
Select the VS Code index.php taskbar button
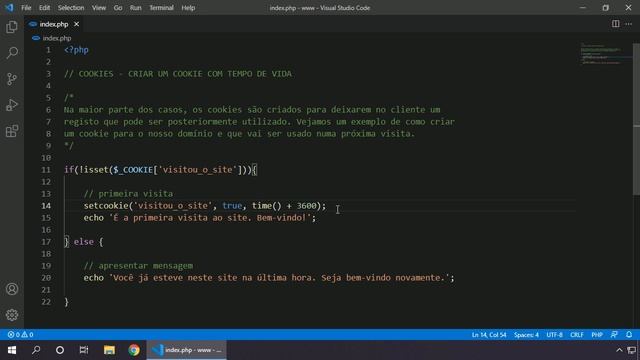[187, 350]
